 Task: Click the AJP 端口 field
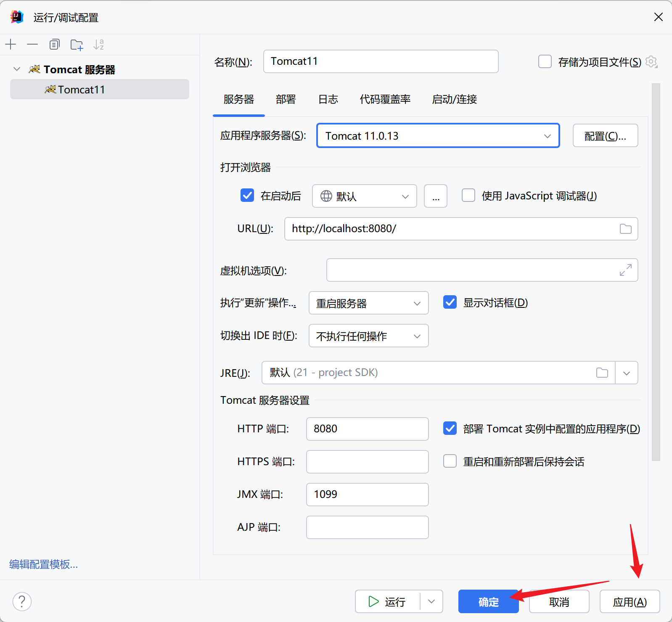pos(368,527)
